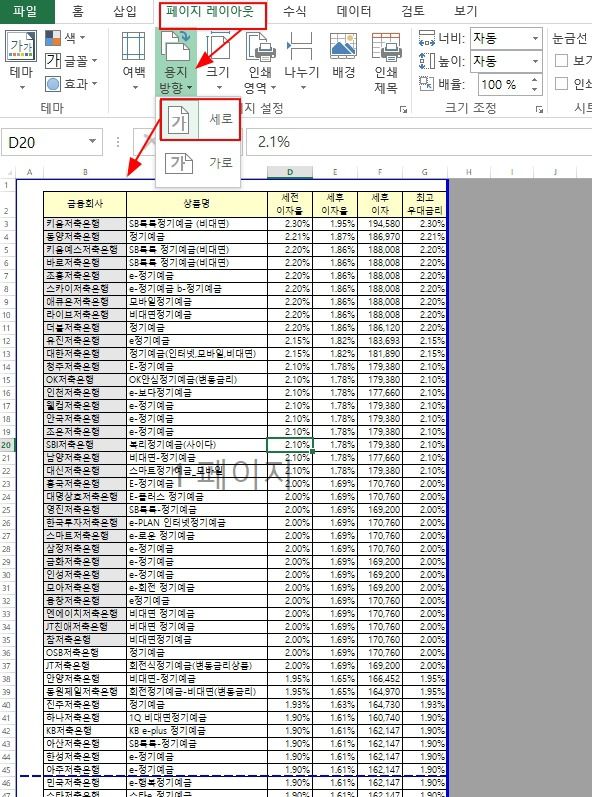The image size is (592, 797).
Task: Open the 파일 tab
Action: 25,11
